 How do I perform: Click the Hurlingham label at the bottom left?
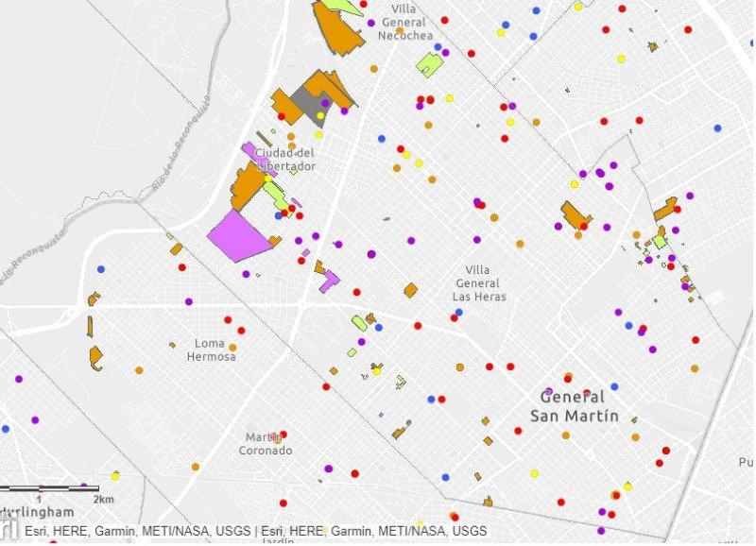pyautogui.click(x=37, y=512)
